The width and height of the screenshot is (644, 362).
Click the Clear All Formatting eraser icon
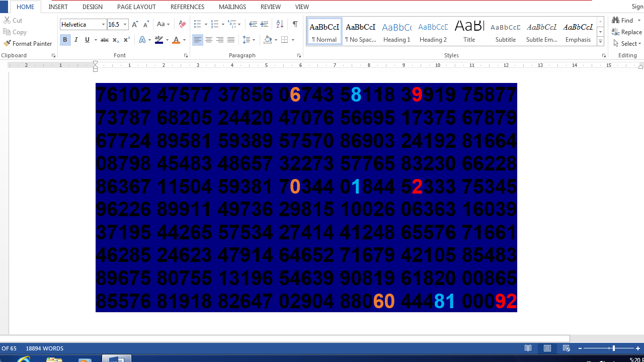coord(182,24)
